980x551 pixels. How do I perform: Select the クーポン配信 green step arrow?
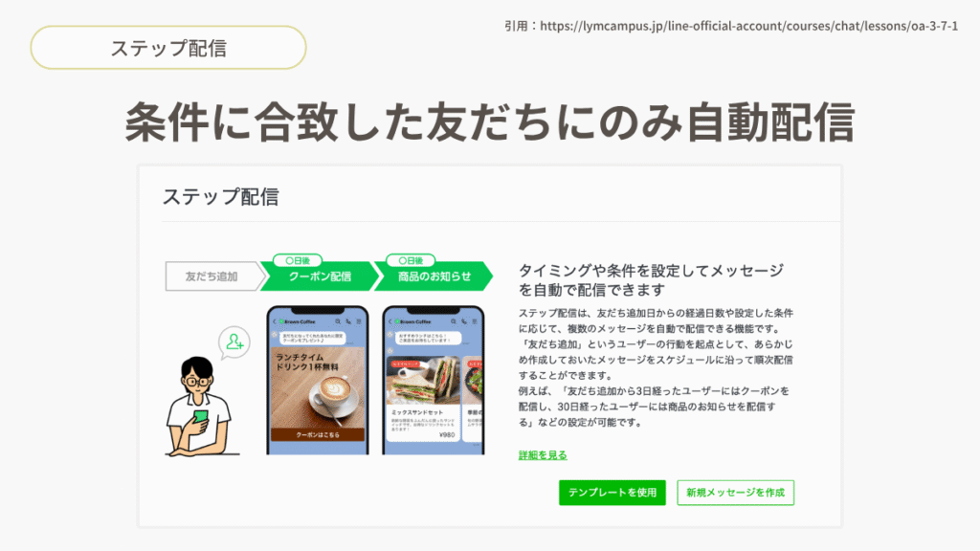(320, 276)
